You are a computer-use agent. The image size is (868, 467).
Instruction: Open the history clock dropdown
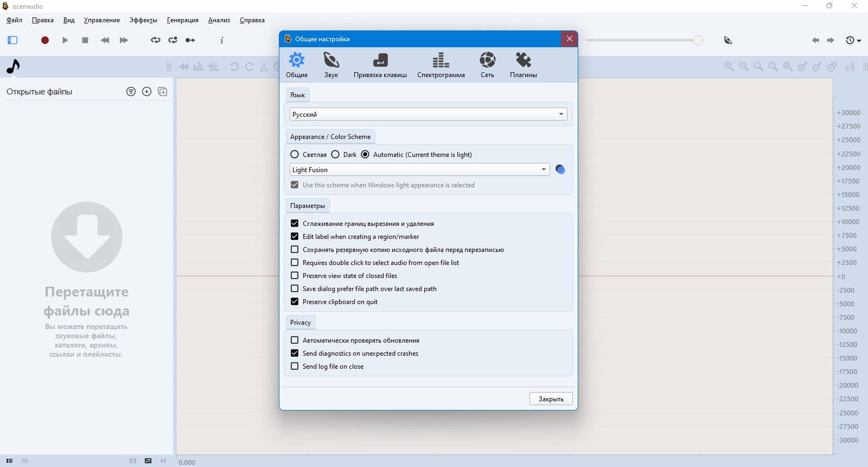coord(853,40)
